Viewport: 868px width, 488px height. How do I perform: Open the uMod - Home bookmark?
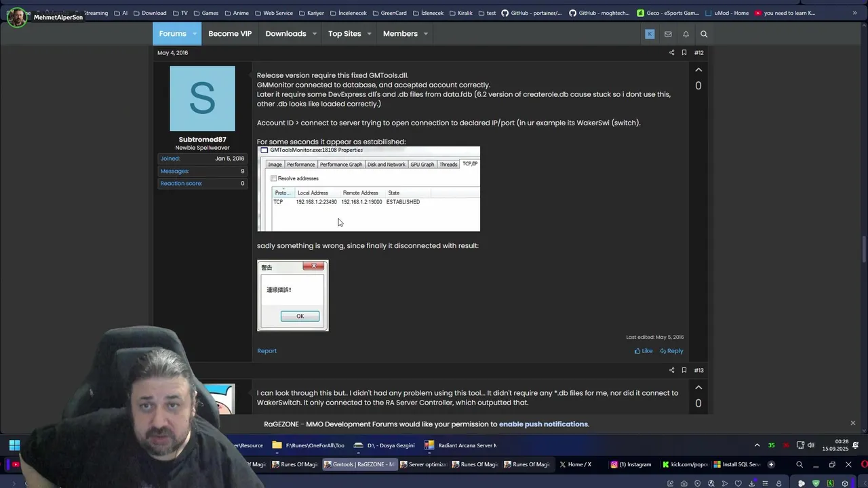pyautogui.click(x=727, y=13)
